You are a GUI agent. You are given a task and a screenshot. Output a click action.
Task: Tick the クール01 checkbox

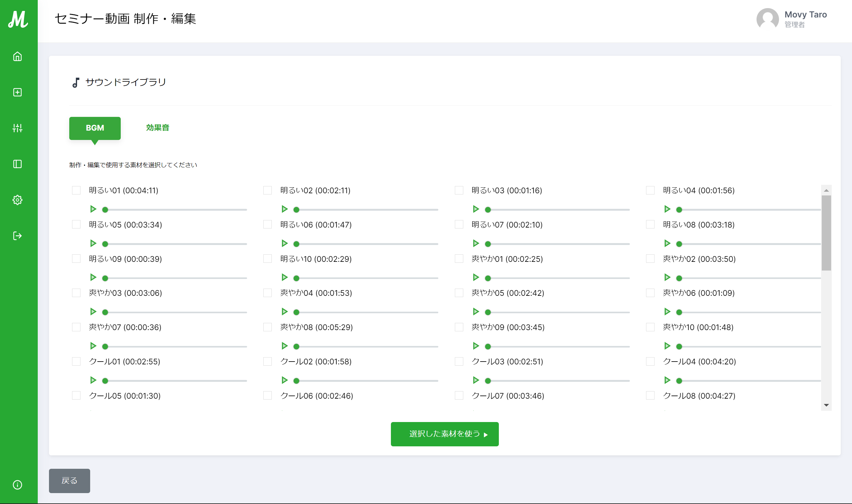(76, 361)
